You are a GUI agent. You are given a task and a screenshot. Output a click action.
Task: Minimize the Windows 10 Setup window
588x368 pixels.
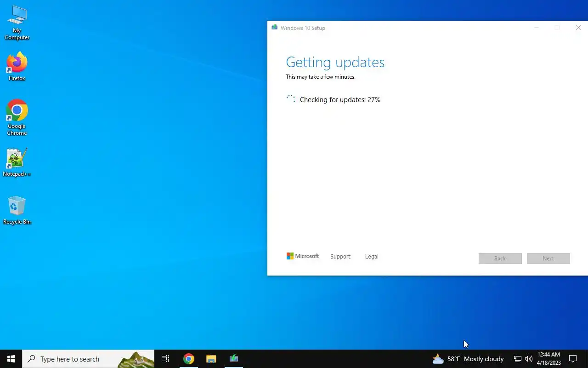click(x=536, y=28)
